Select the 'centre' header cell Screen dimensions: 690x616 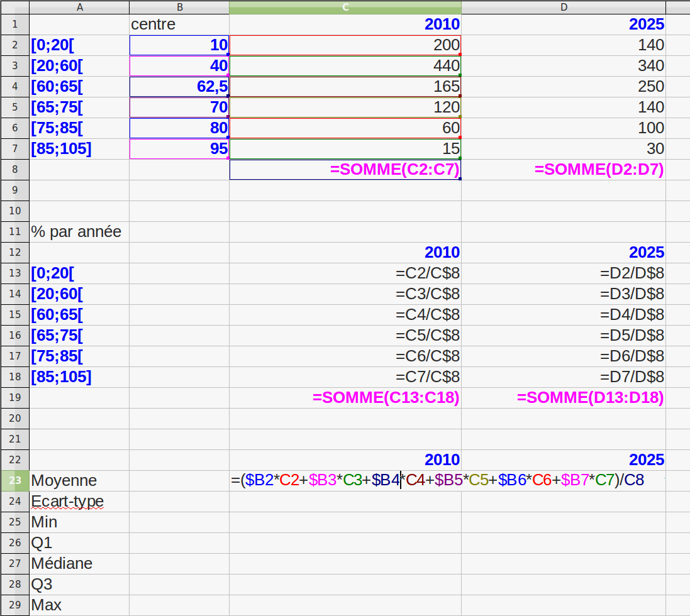(179, 25)
